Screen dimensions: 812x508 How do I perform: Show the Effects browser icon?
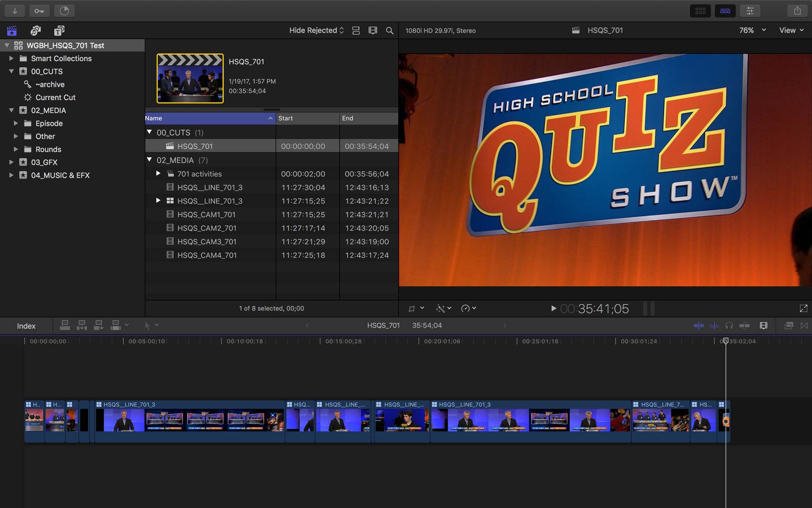789,326
